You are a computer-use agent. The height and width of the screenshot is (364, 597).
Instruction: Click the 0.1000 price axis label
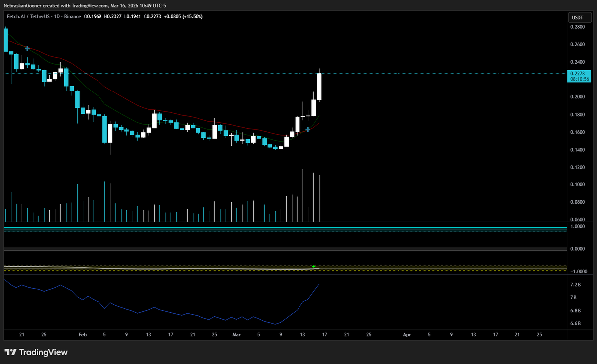577,185
